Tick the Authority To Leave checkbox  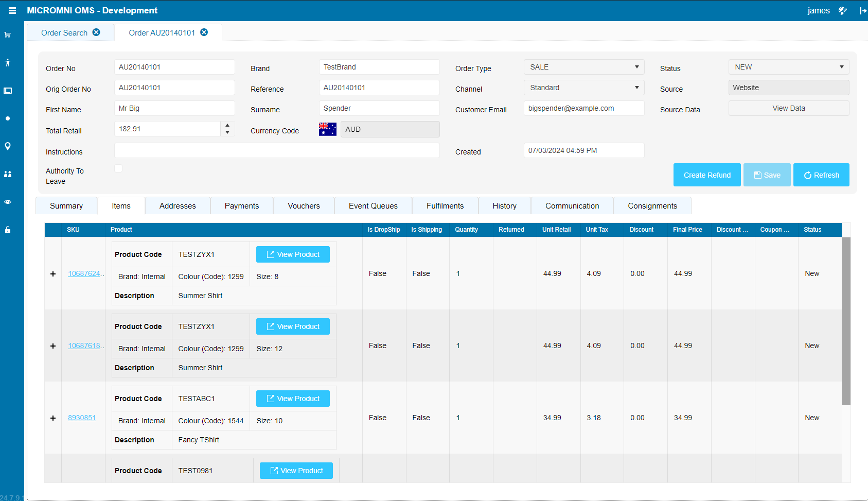[x=118, y=168]
